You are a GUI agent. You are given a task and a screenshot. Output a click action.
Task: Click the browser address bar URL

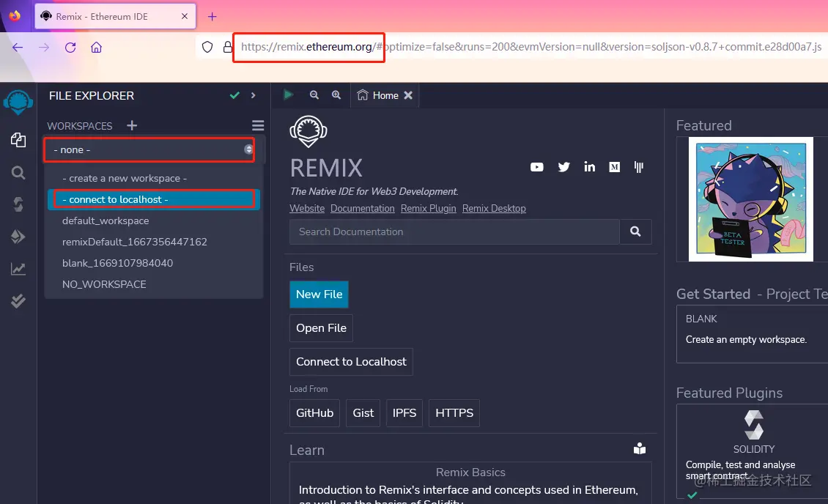pyautogui.click(x=531, y=47)
